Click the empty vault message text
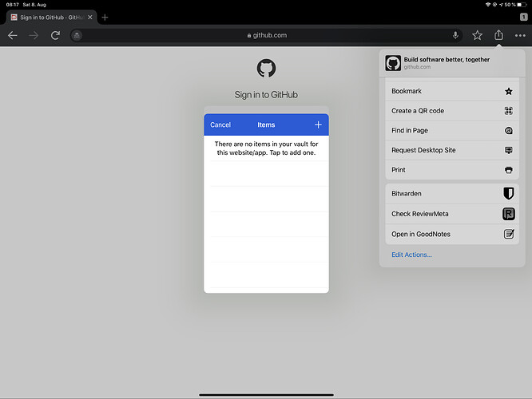532x399 pixels. click(x=266, y=148)
